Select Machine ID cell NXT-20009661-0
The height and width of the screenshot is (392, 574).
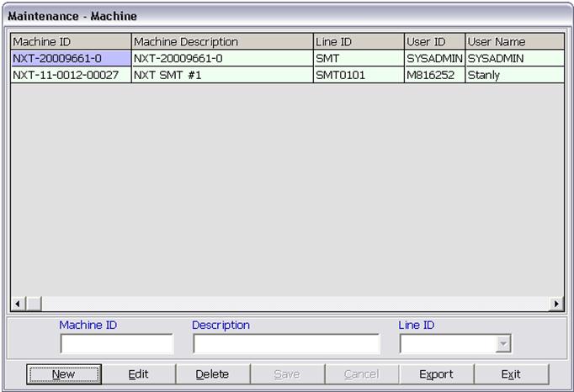pos(71,58)
